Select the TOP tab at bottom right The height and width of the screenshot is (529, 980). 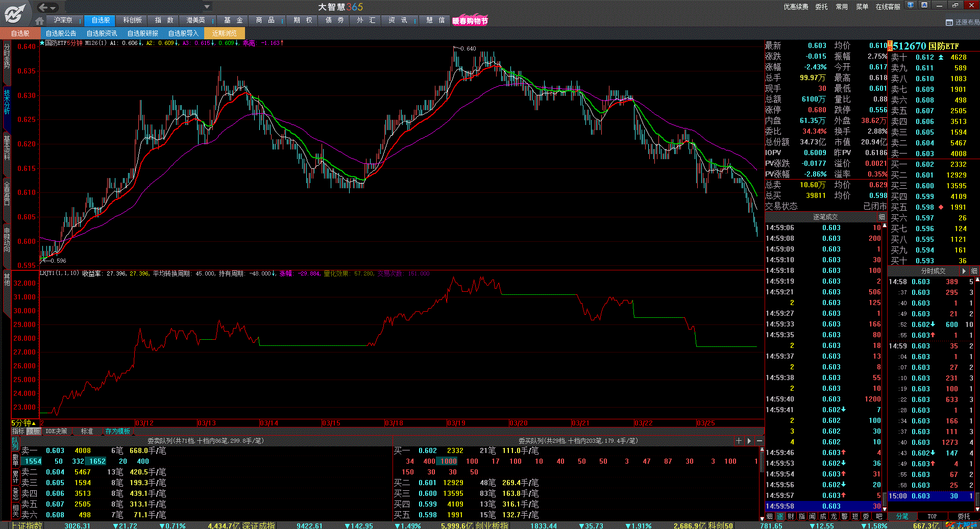[x=932, y=516]
